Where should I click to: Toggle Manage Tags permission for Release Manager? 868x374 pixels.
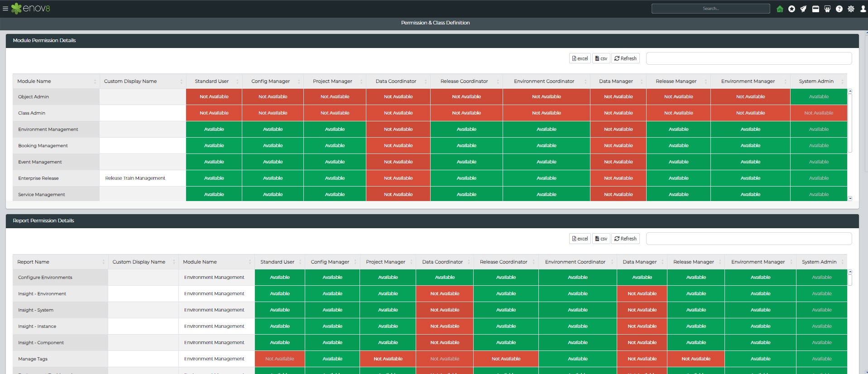click(x=696, y=359)
